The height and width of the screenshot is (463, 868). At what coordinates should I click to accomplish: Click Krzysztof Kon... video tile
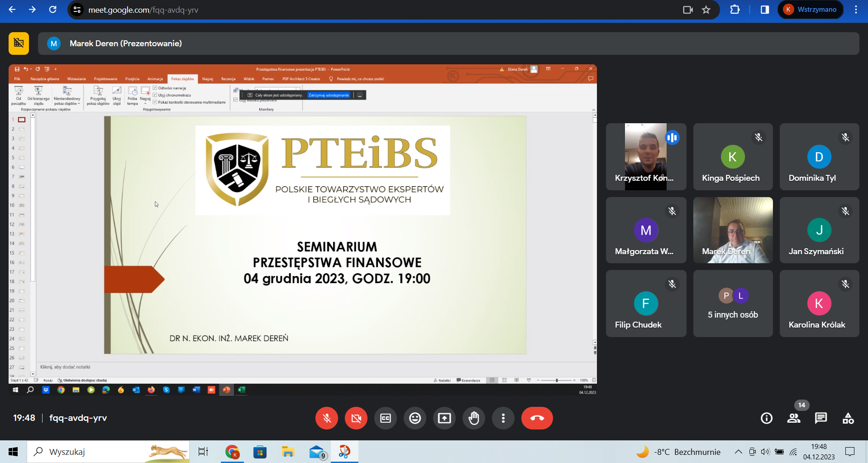646,157
